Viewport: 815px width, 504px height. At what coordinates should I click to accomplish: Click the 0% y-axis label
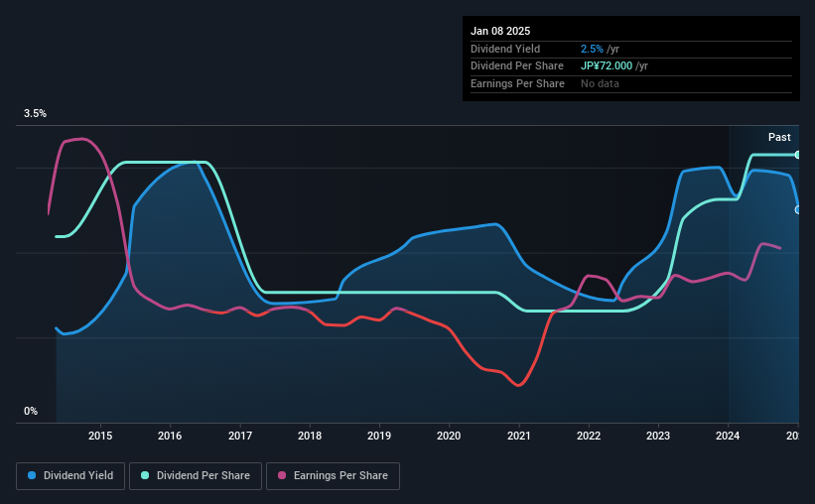pos(31,411)
